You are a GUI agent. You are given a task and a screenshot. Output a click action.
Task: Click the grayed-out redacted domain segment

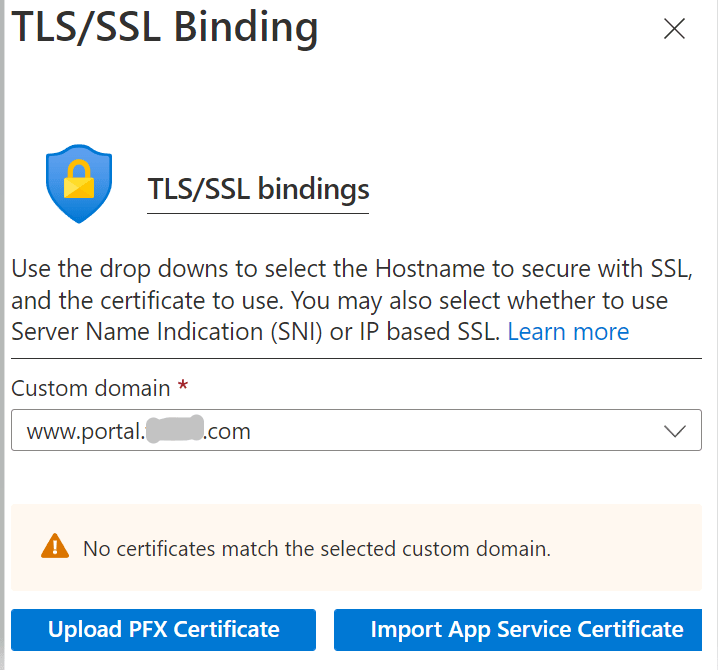[174, 432]
